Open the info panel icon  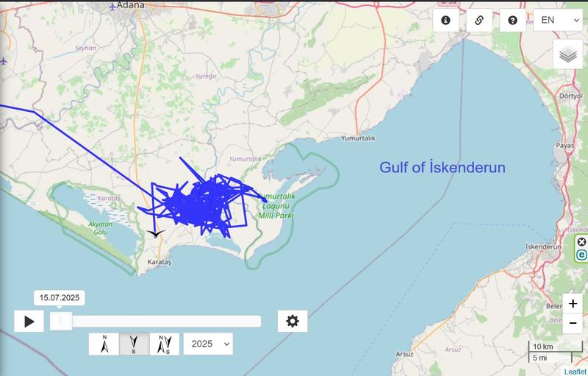point(445,21)
